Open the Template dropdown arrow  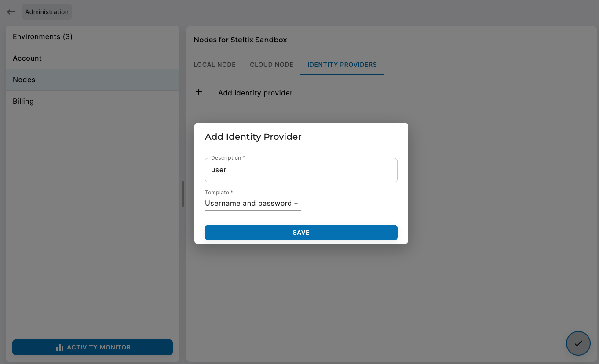coord(296,204)
